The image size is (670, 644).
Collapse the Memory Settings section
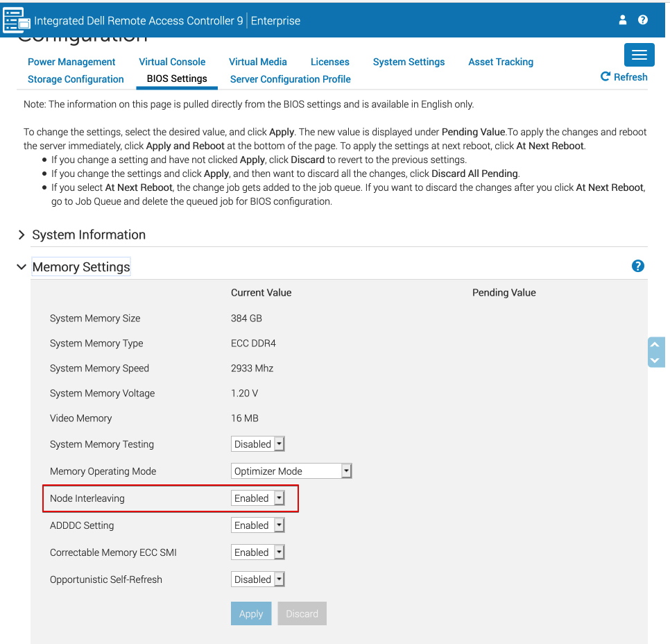[80, 267]
